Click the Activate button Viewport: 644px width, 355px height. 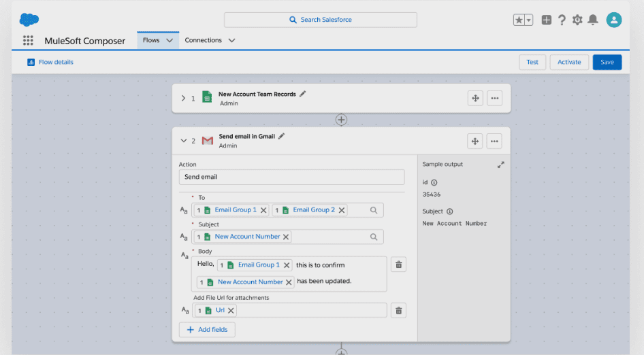[569, 62]
